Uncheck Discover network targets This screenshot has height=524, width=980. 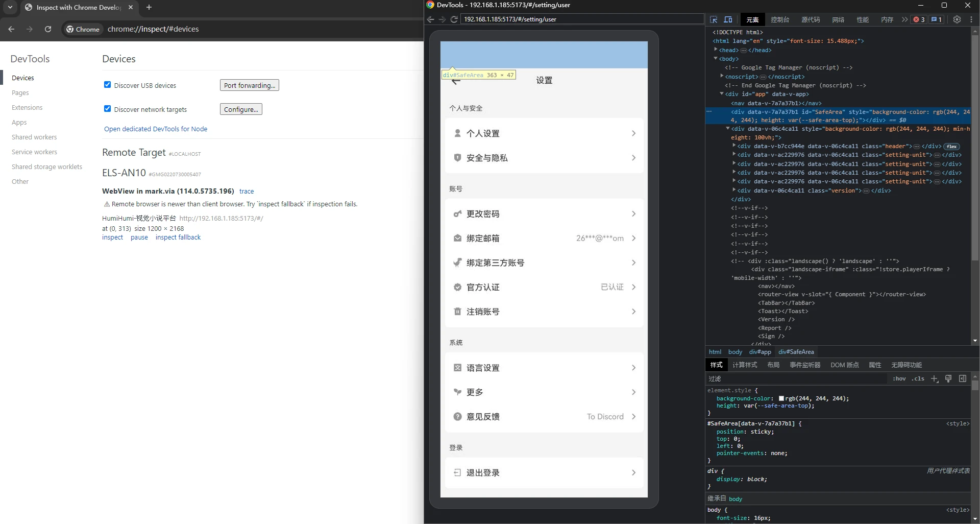coord(107,109)
